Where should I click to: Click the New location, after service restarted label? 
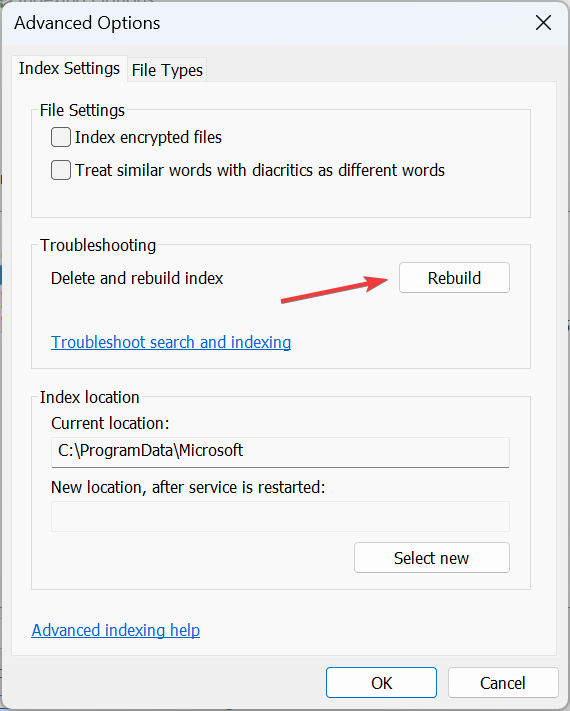coord(188,487)
